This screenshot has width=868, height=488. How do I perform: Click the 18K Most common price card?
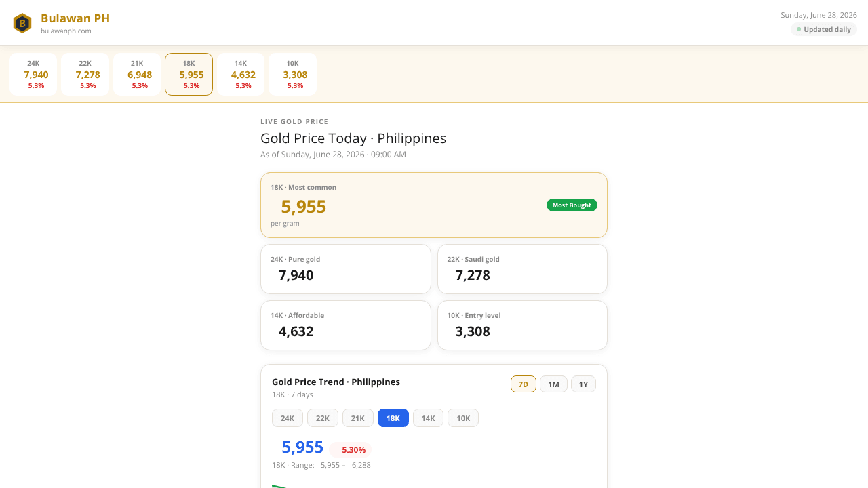(434, 205)
